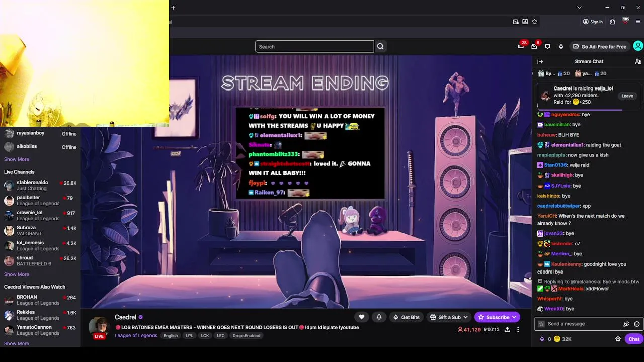Click Caedrel's LIVE avatar thumbnail
Viewport: 644px width, 362px height.
click(x=100, y=328)
